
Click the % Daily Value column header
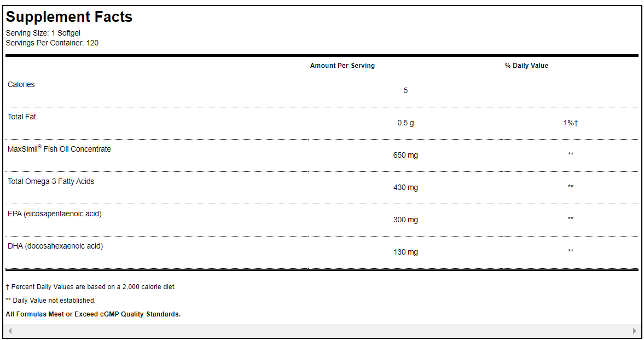point(526,66)
